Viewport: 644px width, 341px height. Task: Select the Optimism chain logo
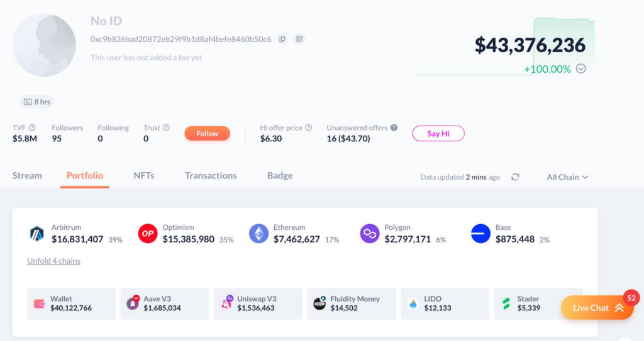(x=148, y=234)
